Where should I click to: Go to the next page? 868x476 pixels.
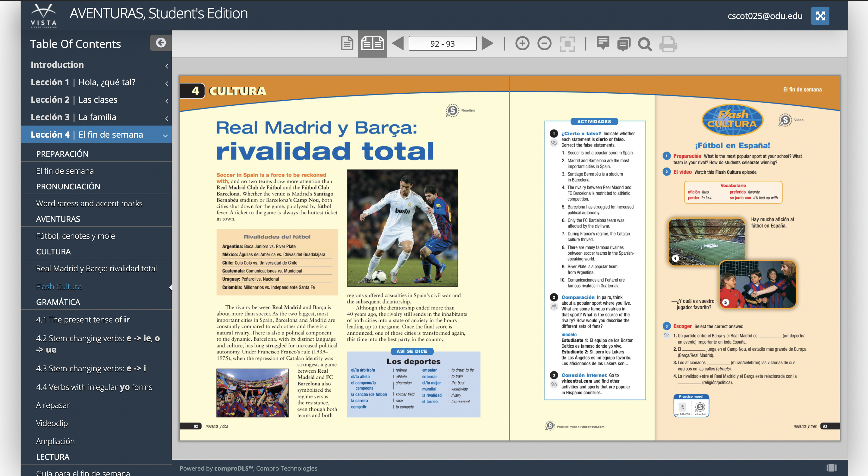click(x=487, y=44)
